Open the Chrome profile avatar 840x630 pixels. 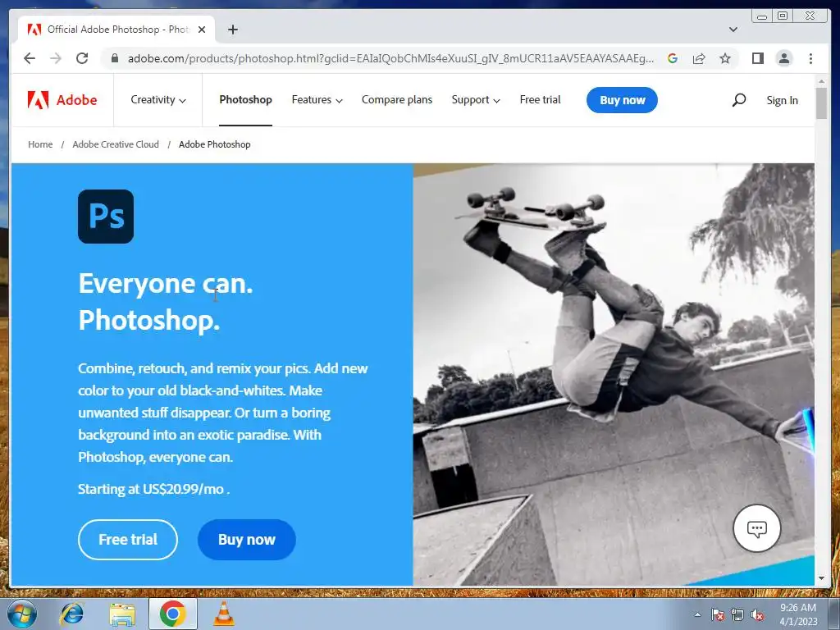coord(783,58)
